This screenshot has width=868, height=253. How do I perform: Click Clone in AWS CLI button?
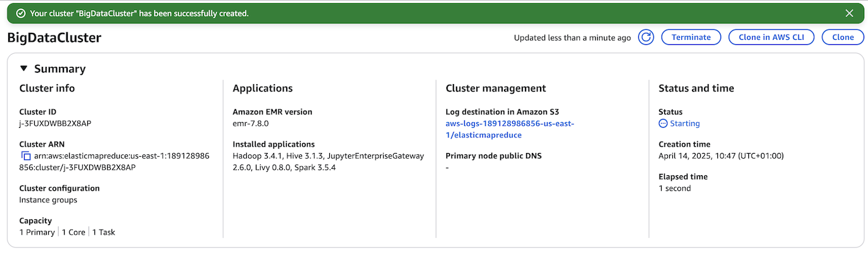pyautogui.click(x=771, y=37)
